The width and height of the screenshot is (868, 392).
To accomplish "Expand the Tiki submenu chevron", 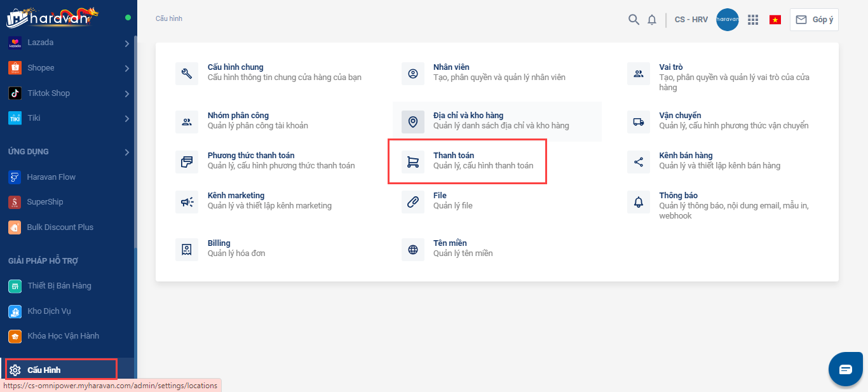I will pos(127,118).
